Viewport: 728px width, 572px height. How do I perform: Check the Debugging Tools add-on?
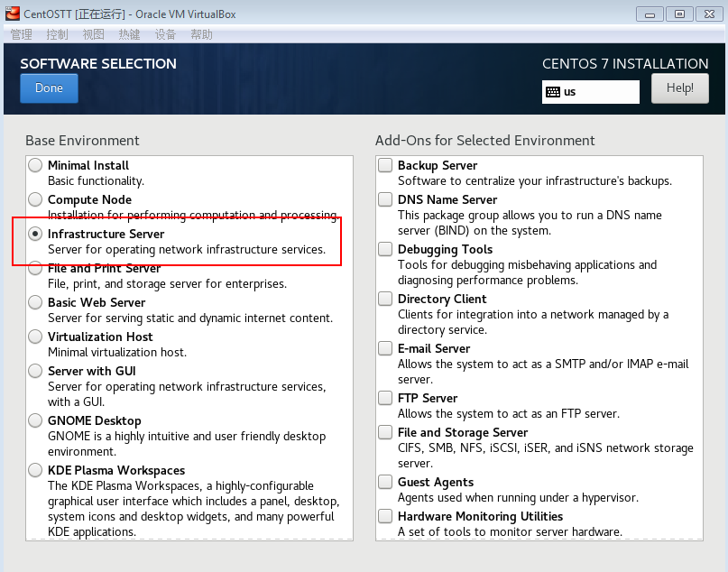point(385,249)
